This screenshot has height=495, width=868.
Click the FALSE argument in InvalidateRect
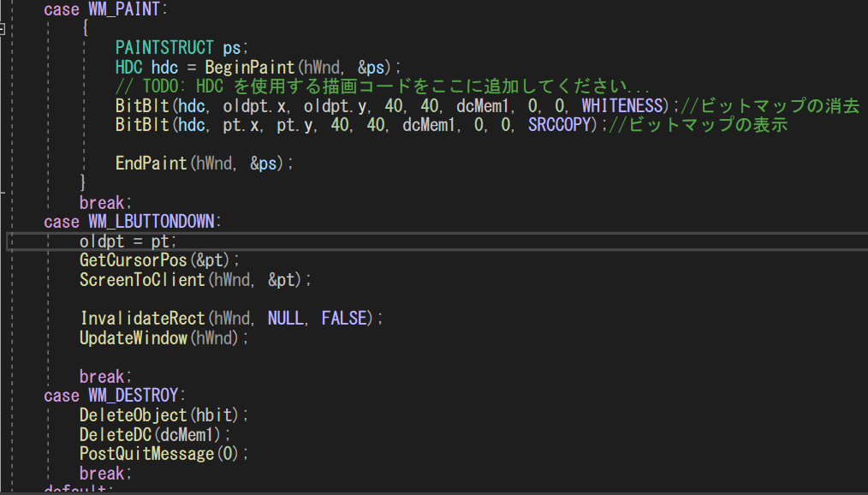click(x=344, y=319)
